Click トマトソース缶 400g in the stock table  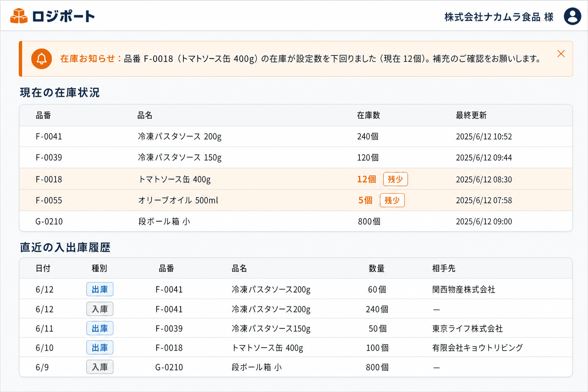point(175,180)
